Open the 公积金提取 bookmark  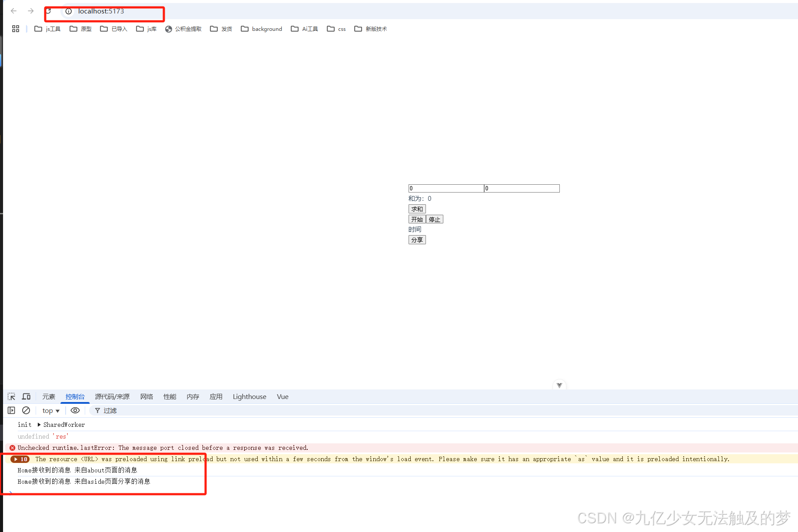point(183,29)
